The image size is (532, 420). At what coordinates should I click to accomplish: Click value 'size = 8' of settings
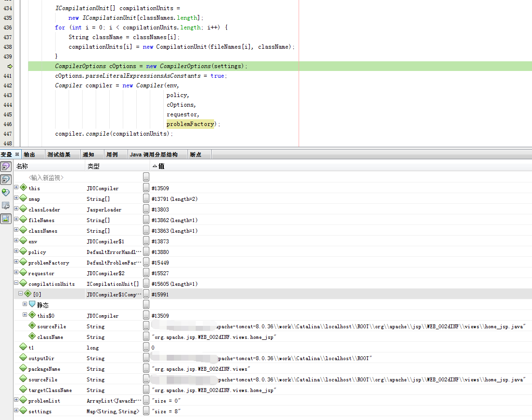(x=166, y=411)
